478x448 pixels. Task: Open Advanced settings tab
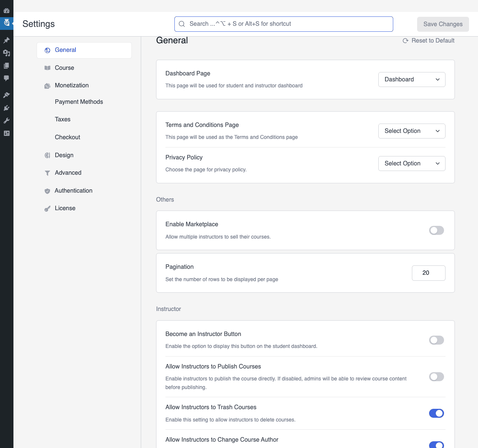coord(84,173)
